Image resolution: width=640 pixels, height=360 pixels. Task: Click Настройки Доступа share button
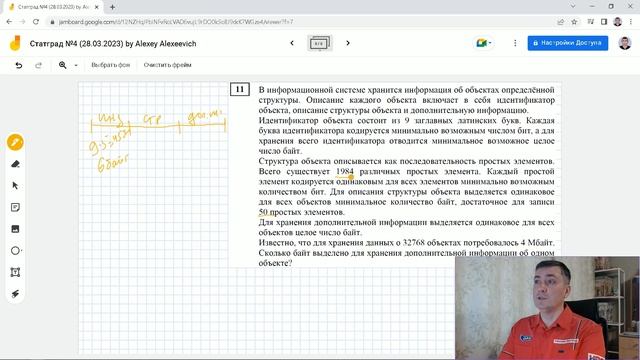[568, 43]
